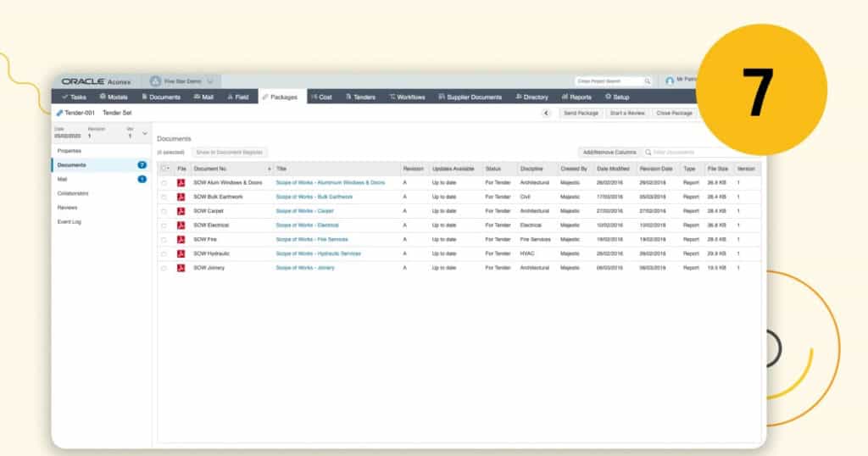Click the Send Package button
The height and width of the screenshot is (456, 868).
(x=581, y=113)
